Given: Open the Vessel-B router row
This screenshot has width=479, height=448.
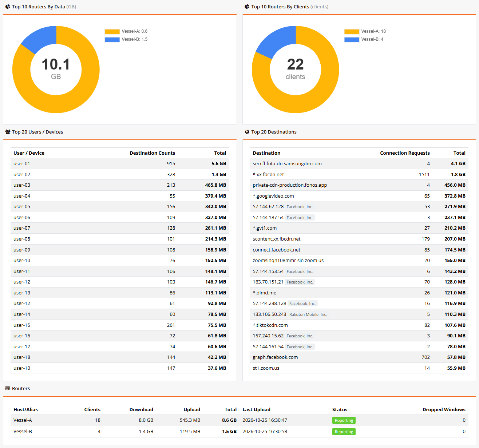Looking at the screenshot, I should pyautogui.click(x=239, y=432).
